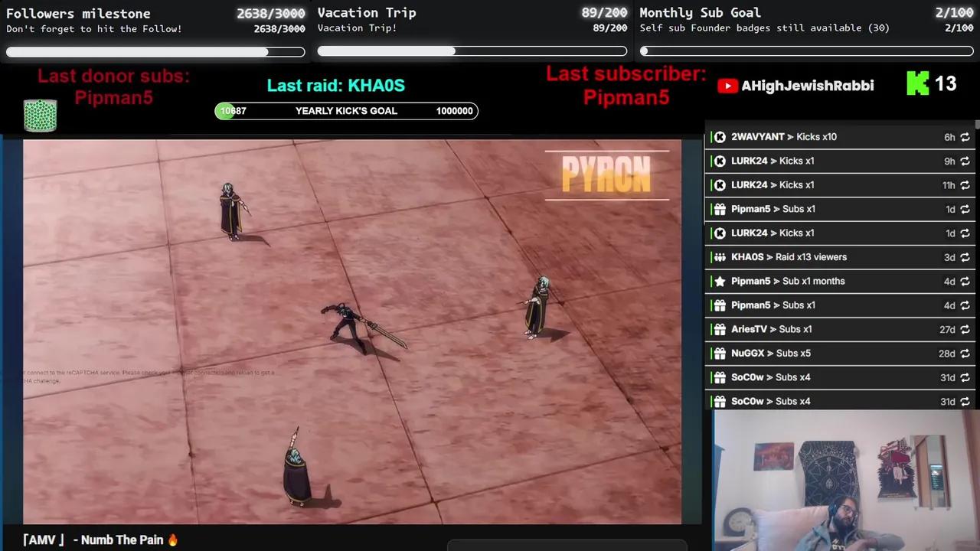Click the Followers milestone title text
Screen dimensions: 980x551
(78, 13)
